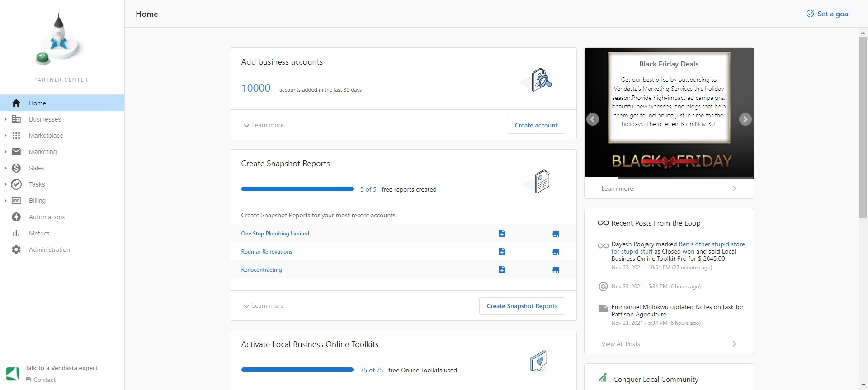This screenshot has width=868, height=390.
Task: Click snapshot report icon for One Stop Plumbing Limited
Action: [502, 233]
